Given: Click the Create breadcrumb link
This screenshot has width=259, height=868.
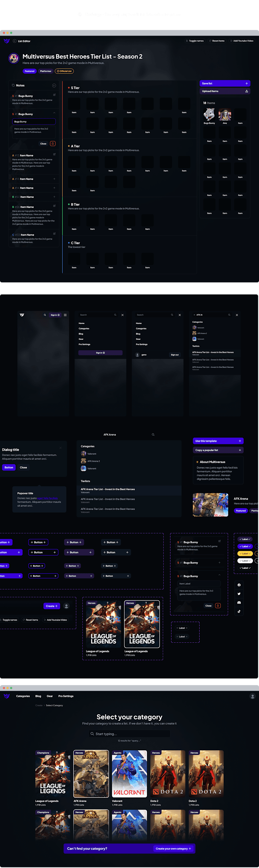Looking at the screenshot, I should (x=39, y=705).
